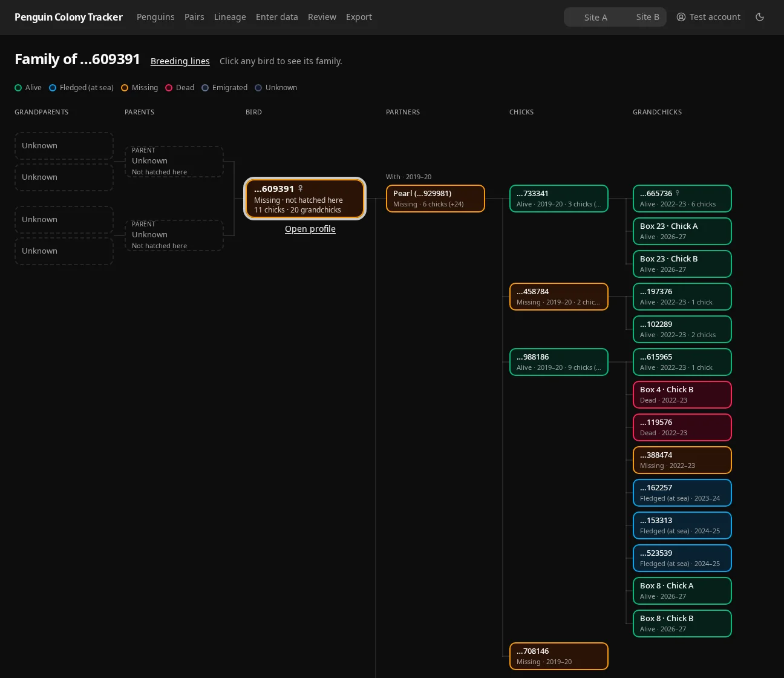Go to the Pairs page
784x678 pixels.
click(194, 17)
